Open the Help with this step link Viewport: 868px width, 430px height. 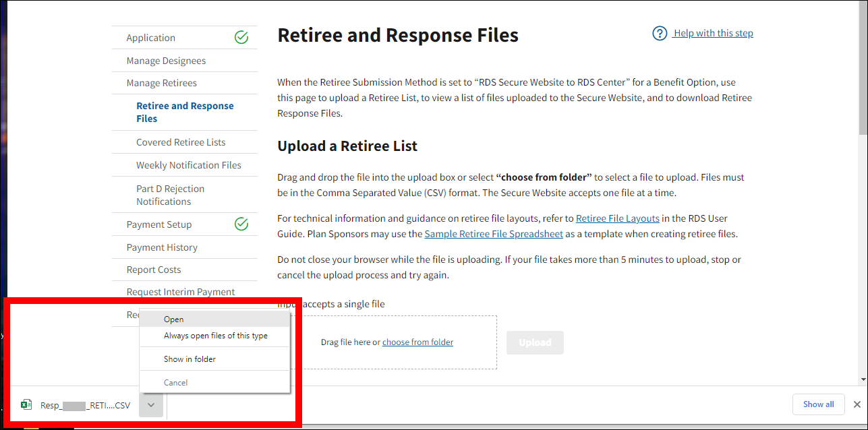click(x=713, y=34)
